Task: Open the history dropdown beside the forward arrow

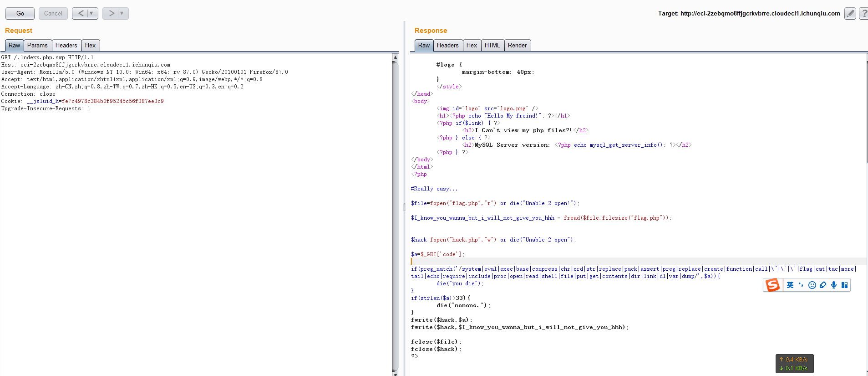Action: coord(122,13)
